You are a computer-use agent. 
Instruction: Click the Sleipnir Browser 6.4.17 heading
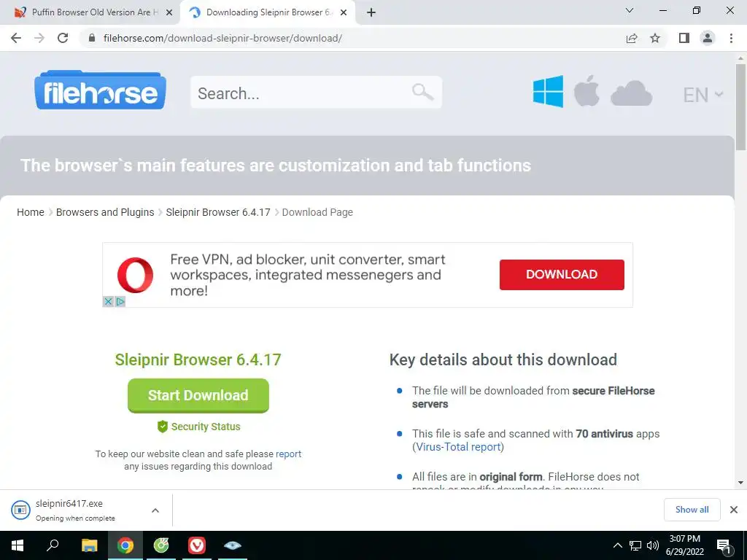click(x=198, y=359)
